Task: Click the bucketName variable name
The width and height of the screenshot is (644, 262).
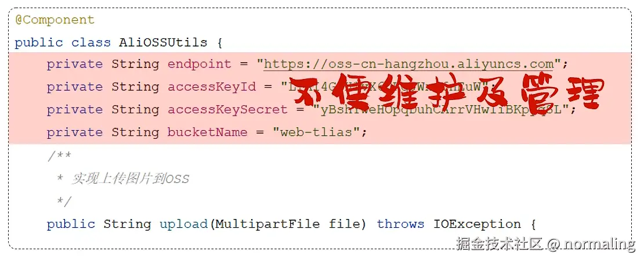Action: tap(207, 132)
